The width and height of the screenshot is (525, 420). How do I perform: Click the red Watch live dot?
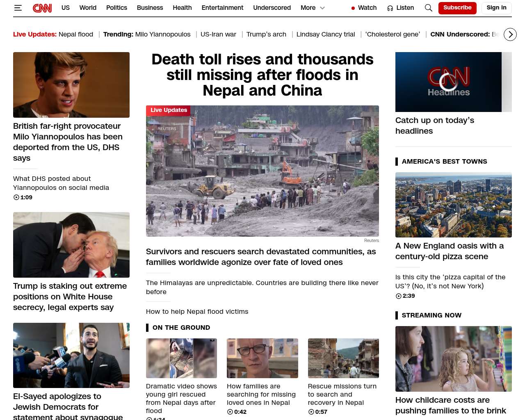pyautogui.click(x=353, y=8)
